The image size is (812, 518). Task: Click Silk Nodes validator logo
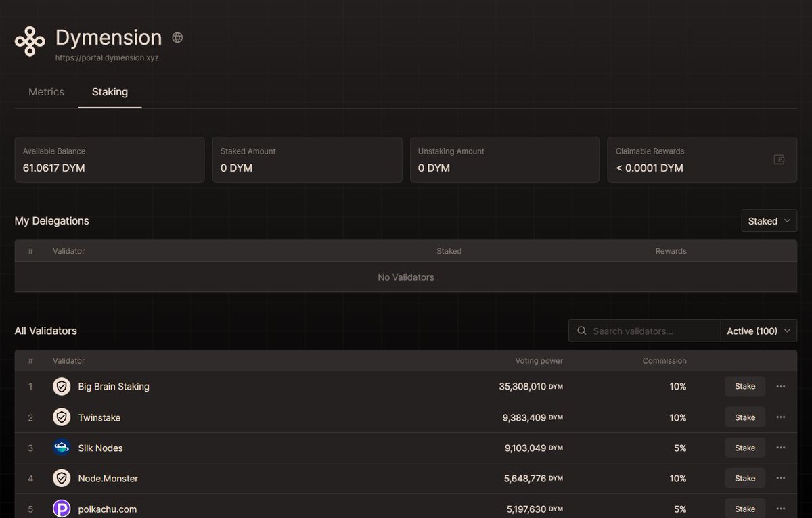click(x=62, y=448)
